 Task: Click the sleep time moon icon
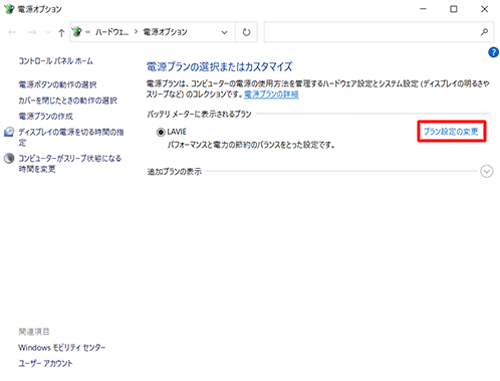click(9, 158)
